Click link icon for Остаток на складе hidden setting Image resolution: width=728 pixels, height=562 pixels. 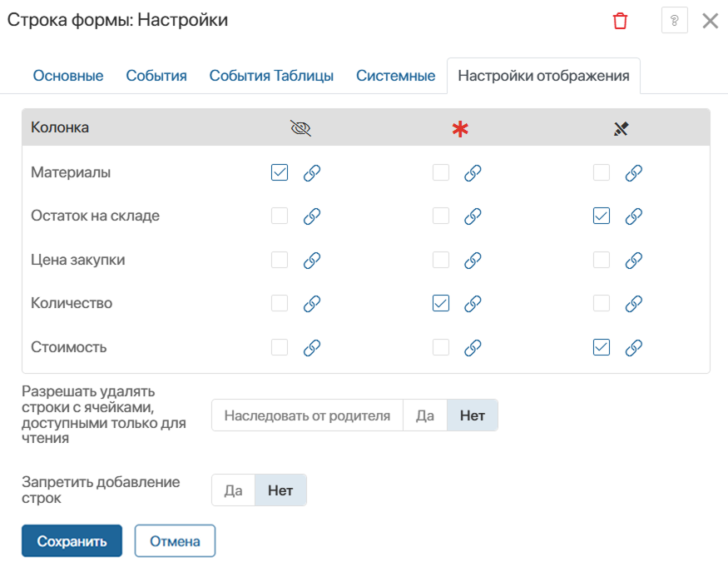click(x=312, y=216)
